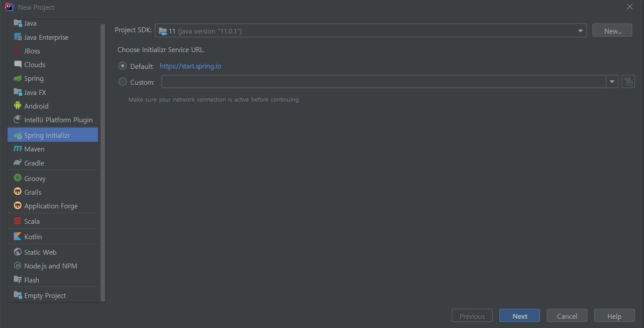
Task: Select Groovy in the list
Action: point(35,179)
